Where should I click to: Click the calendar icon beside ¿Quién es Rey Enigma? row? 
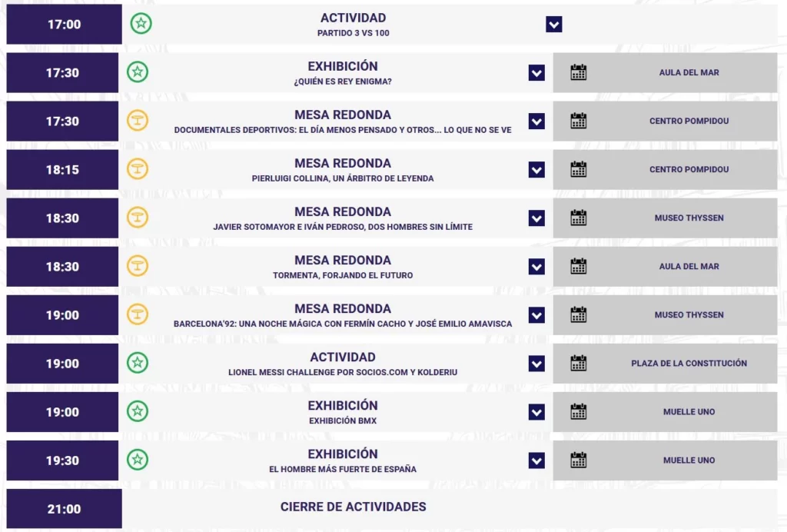coord(578,72)
